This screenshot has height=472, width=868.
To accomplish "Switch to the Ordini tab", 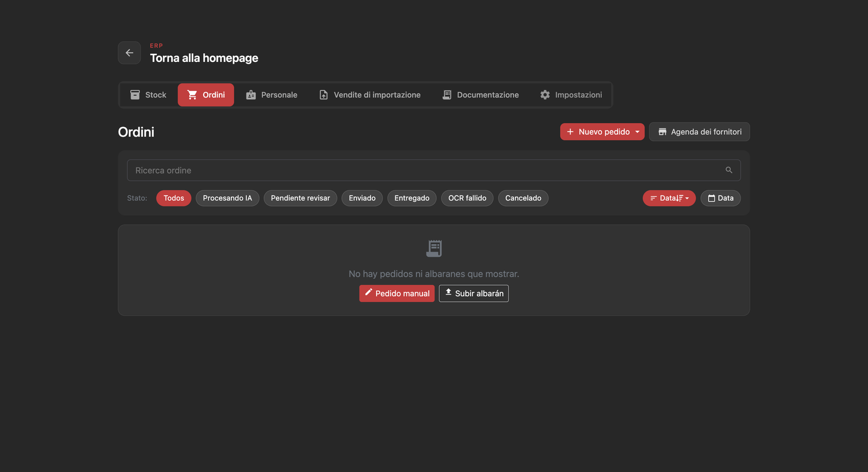I will [x=206, y=95].
